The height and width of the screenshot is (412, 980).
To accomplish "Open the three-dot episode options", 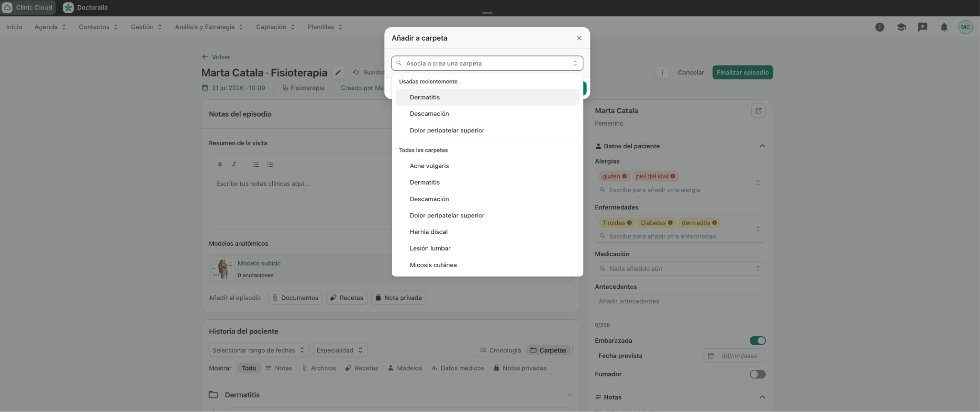I will click(x=662, y=72).
